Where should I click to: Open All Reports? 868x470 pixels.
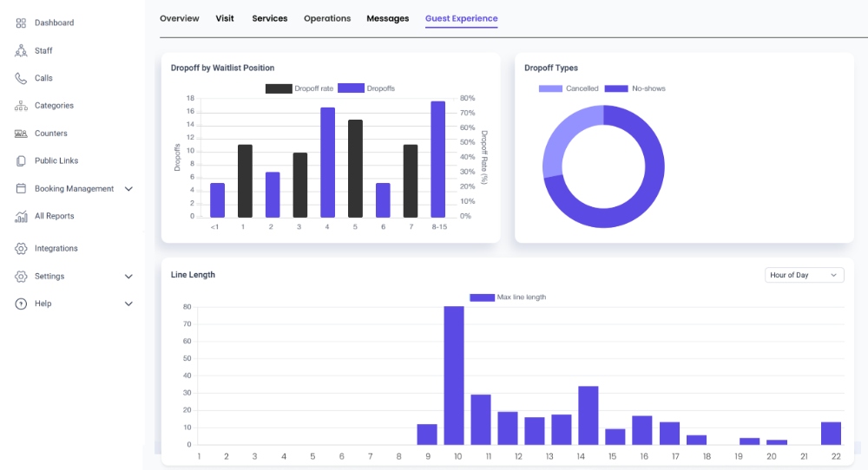pyautogui.click(x=54, y=216)
